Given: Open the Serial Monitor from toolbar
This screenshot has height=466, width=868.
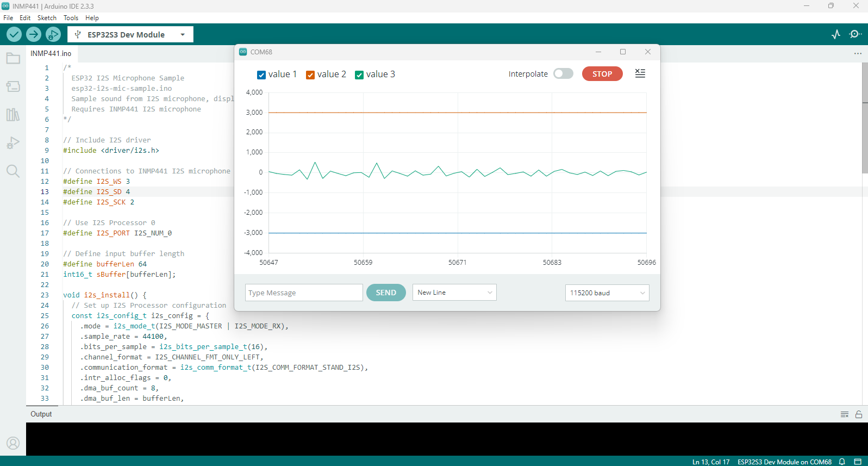Looking at the screenshot, I should coord(855,34).
